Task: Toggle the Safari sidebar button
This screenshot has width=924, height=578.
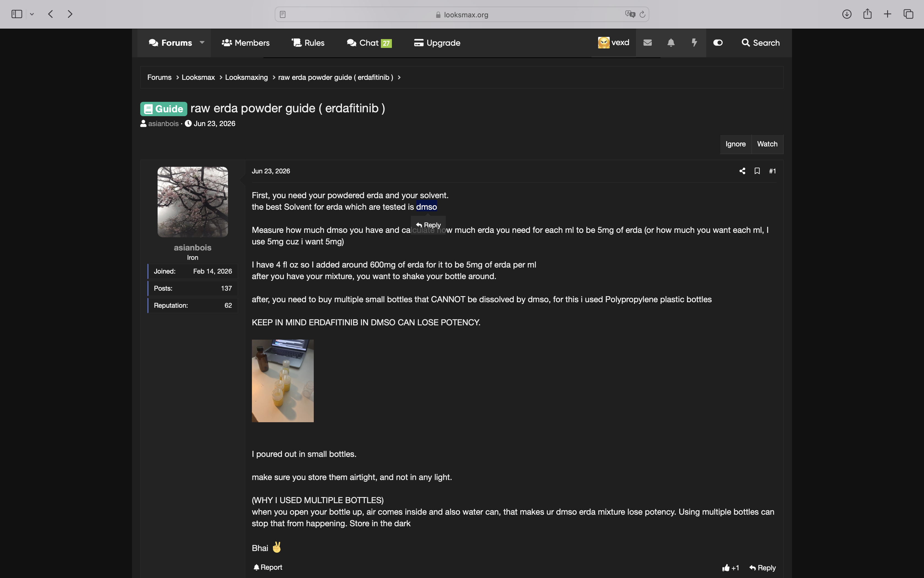Action: 17,14
